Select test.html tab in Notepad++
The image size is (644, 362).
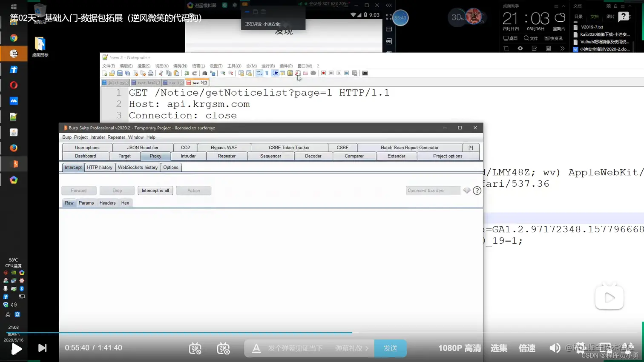[146, 83]
